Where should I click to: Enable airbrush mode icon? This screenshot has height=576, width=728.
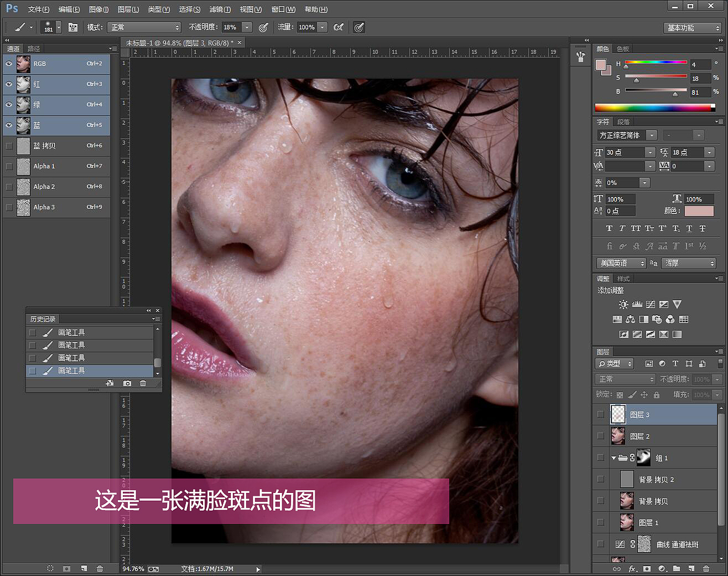point(339,27)
